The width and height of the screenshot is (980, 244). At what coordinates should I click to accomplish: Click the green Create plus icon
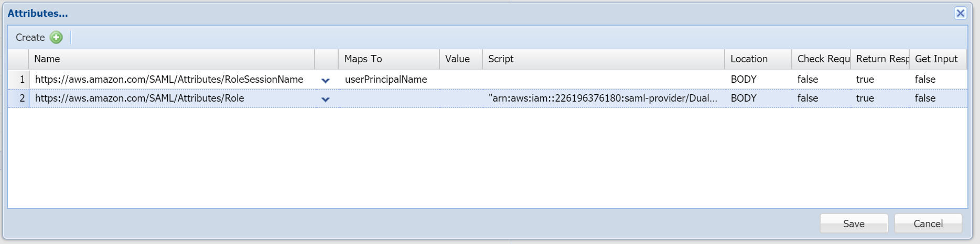(56, 37)
